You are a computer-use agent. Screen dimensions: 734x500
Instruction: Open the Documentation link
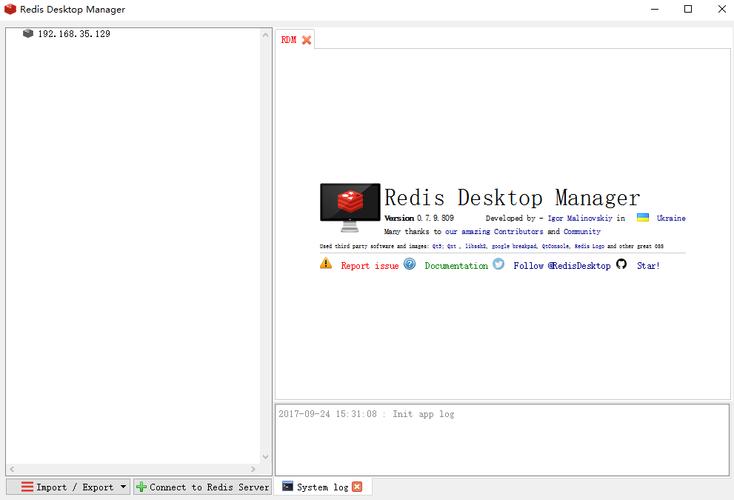(x=456, y=265)
